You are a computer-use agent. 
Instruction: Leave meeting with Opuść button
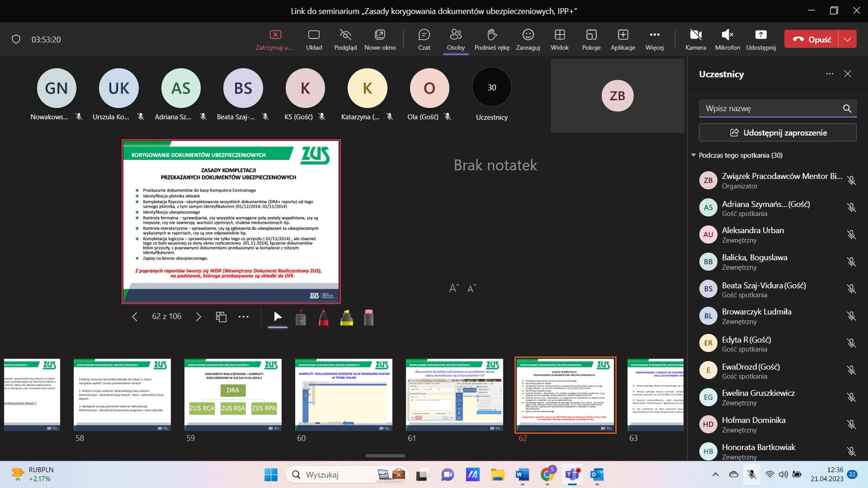[812, 39]
